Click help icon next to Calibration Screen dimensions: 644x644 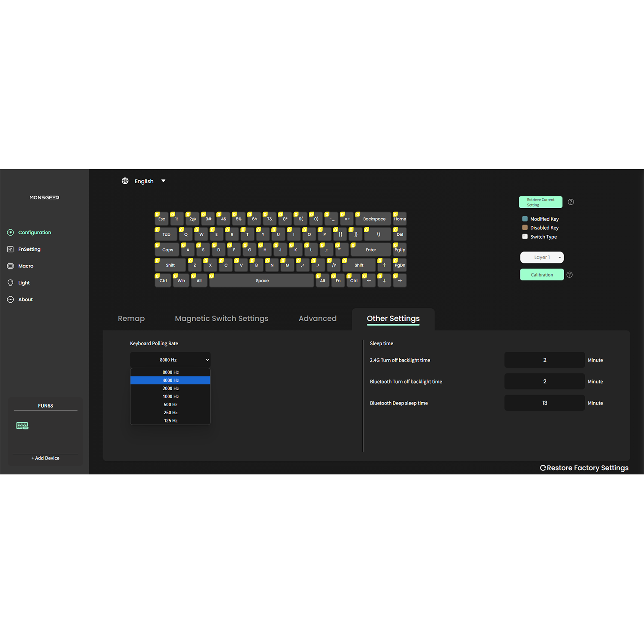[x=569, y=275]
